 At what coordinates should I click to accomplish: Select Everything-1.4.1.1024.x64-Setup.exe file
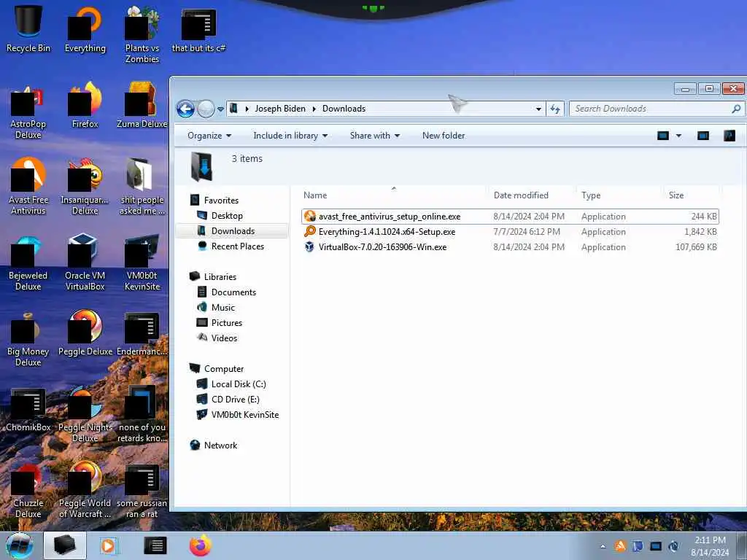pyautogui.click(x=510, y=232)
